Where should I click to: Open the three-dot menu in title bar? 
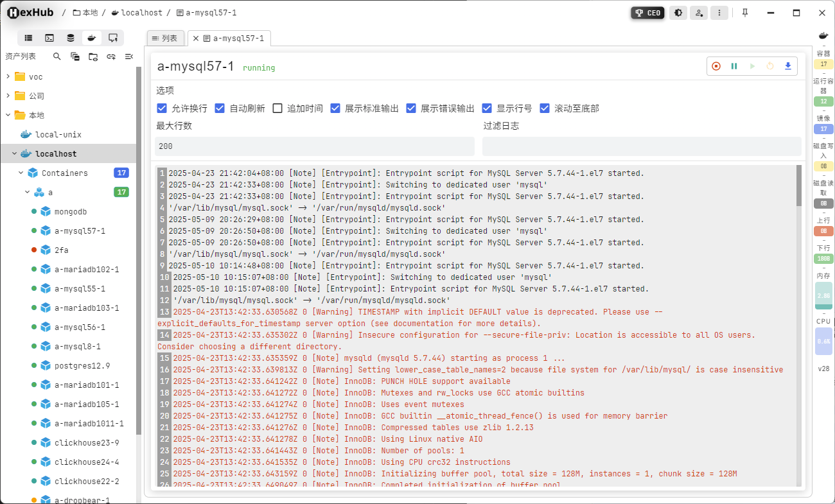click(719, 12)
